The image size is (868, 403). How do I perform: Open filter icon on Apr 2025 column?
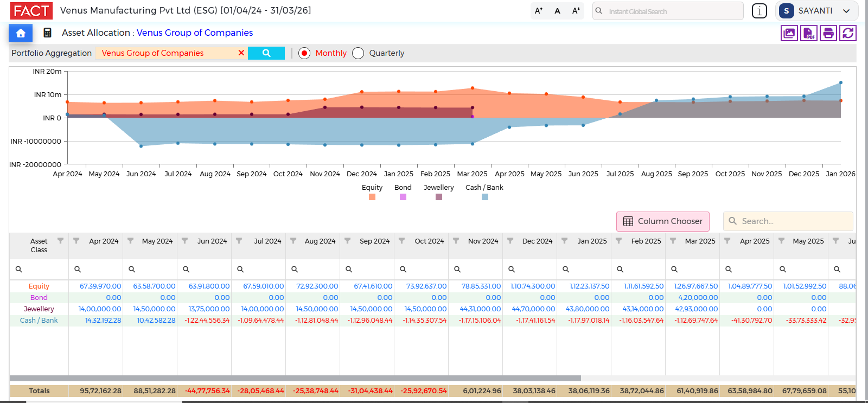click(x=727, y=241)
